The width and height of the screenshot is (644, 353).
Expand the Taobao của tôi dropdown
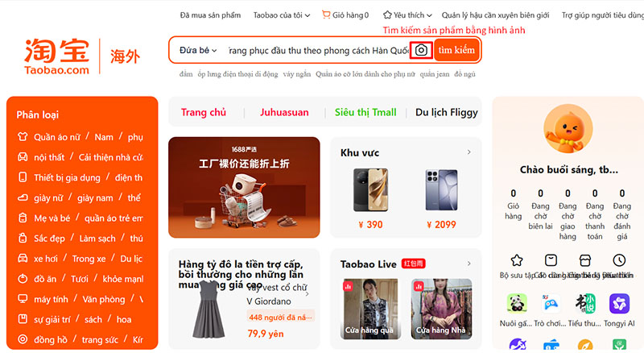(282, 15)
